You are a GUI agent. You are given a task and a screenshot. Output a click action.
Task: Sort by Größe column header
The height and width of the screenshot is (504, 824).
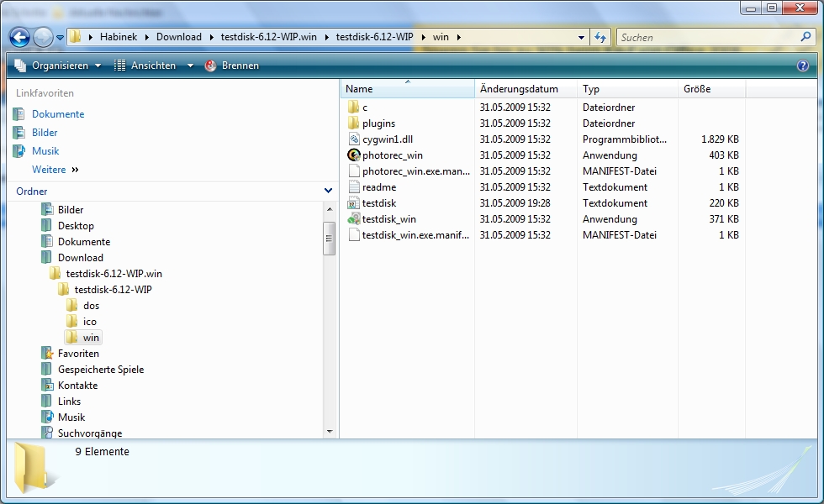point(711,89)
